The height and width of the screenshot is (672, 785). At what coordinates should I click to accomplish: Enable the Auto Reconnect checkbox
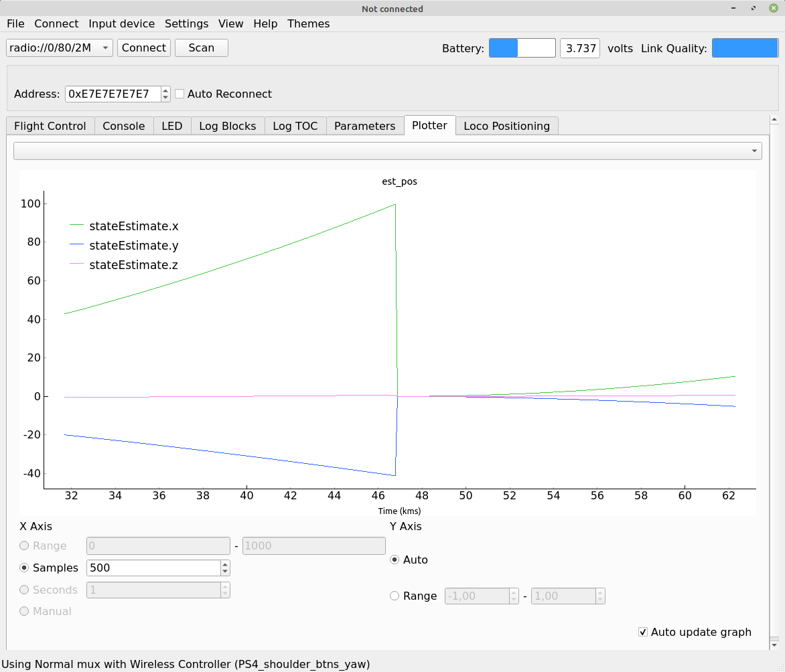click(180, 94)
